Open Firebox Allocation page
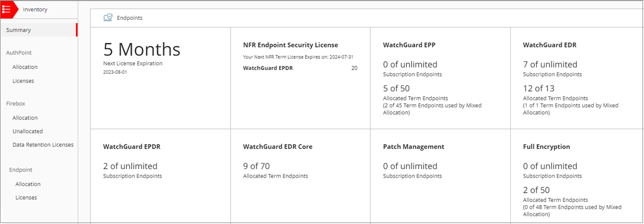This screenshot has width=644, height=224. coord(25,118)
